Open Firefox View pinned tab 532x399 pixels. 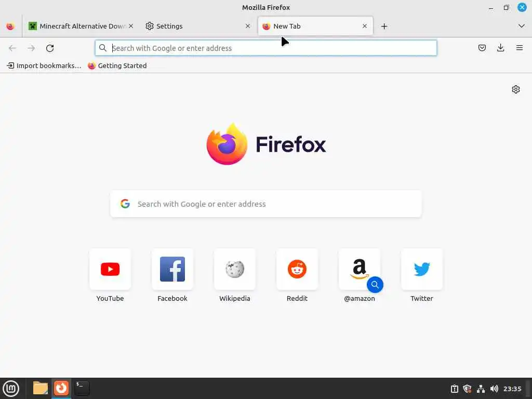coord(10,26)
